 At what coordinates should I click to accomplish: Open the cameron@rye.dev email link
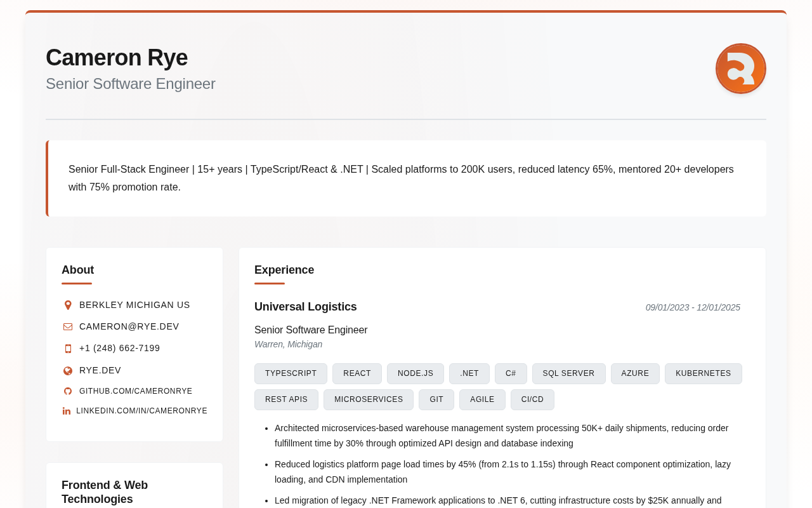click(129, 326)
